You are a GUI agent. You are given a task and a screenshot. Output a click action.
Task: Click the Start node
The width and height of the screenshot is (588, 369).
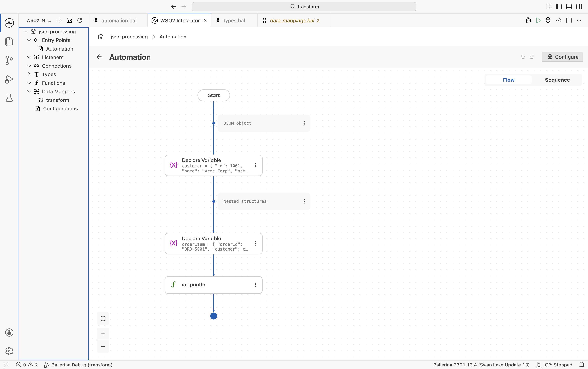tap(213, 95)
